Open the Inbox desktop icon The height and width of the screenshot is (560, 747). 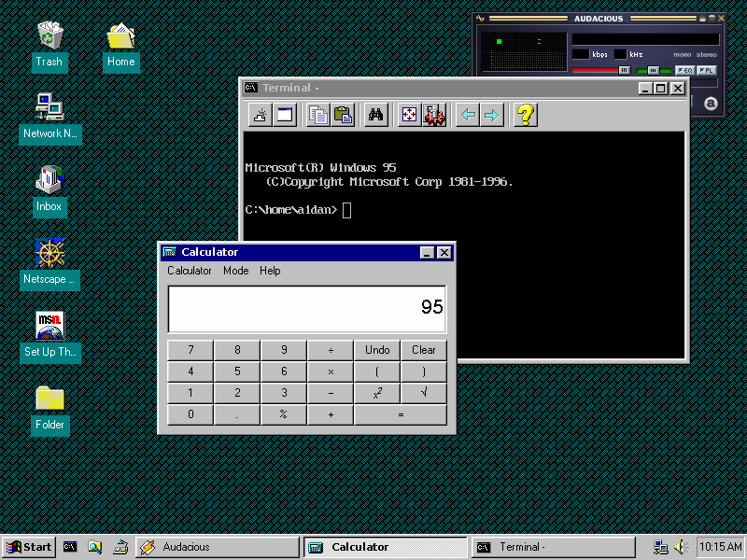[x=49, y=182]
